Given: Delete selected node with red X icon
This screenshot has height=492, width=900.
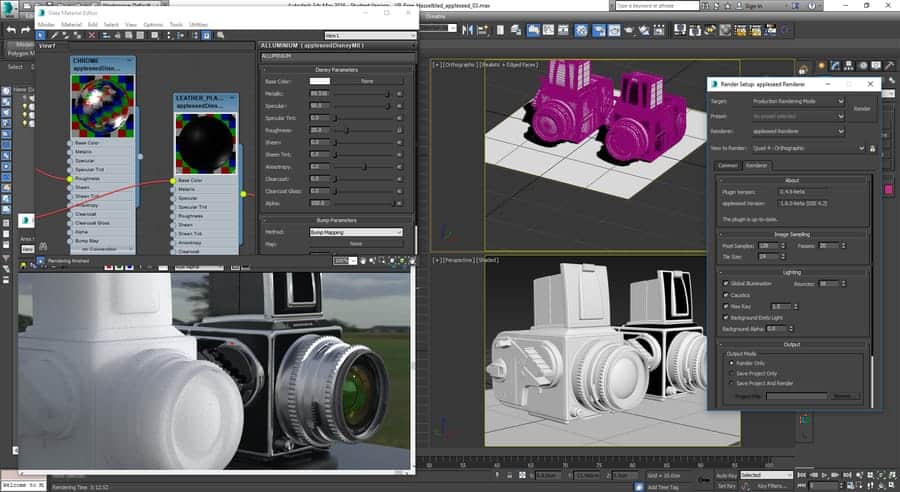Looking at the screenshot, I should point(92,36).
